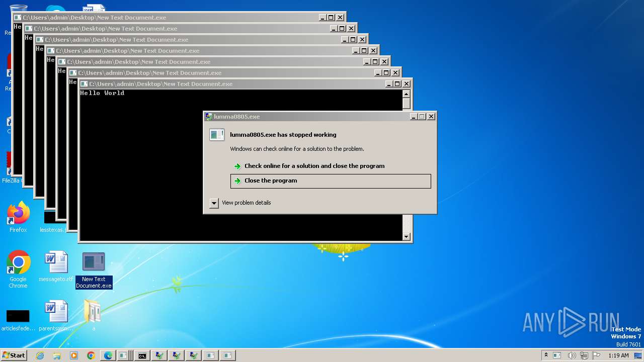This screenshot has height=362, width=644.
Task: Select messageto.rtf document icon
Action: (x=56, y=266)
